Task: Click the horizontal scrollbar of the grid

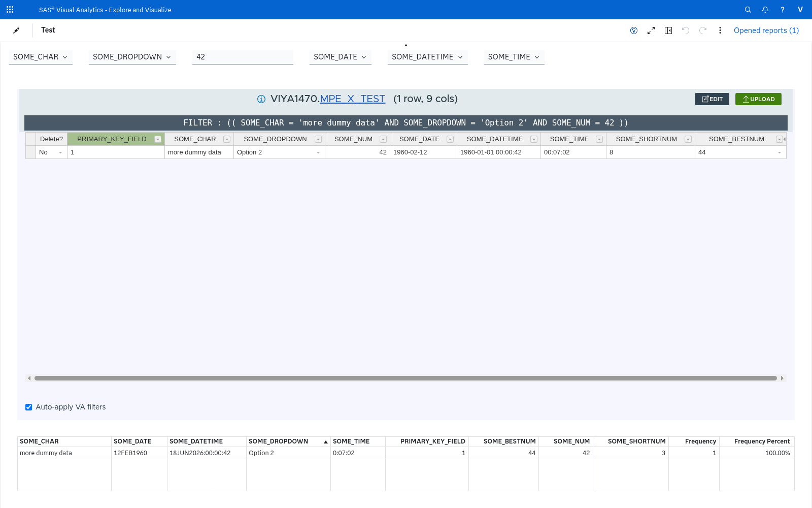Action: click(x=405, y=378)
